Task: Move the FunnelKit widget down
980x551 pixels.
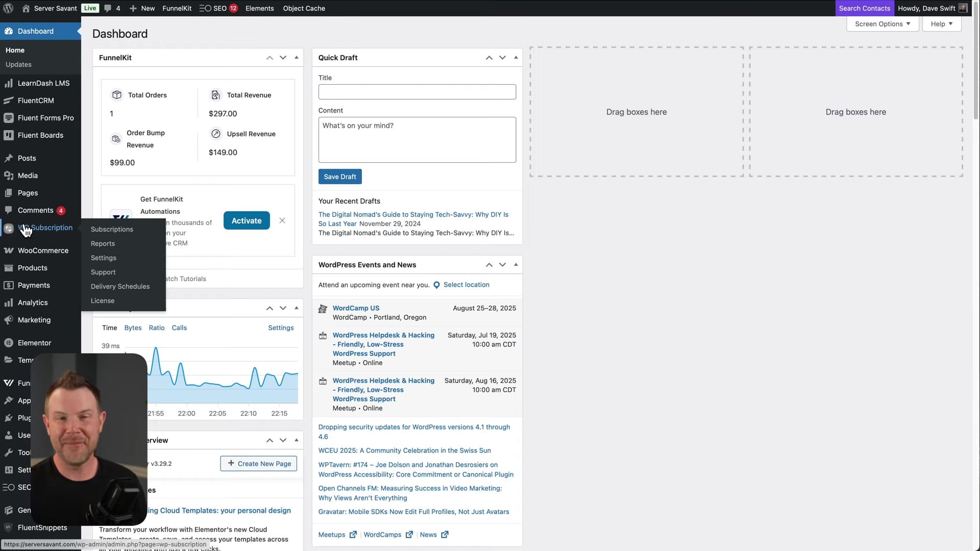Action: click(x=283, y=58)
